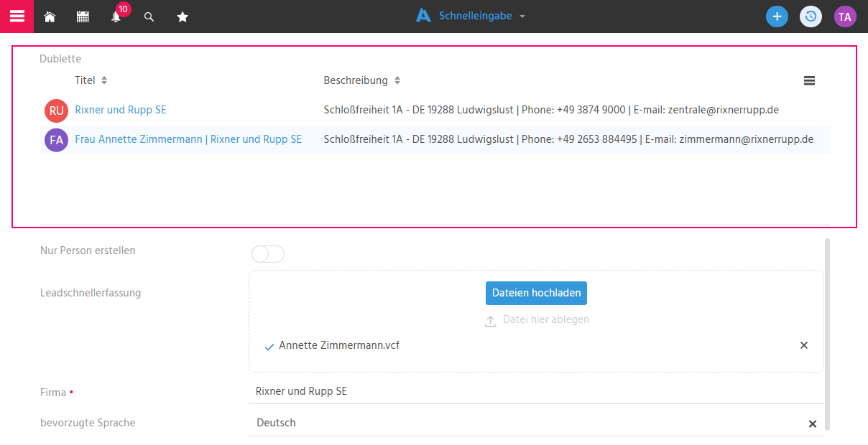Viewport: 868px width, 445px height.
Task: Click the FA avatar of Frau Annette Zimmermann
Action: click(56, 140)
